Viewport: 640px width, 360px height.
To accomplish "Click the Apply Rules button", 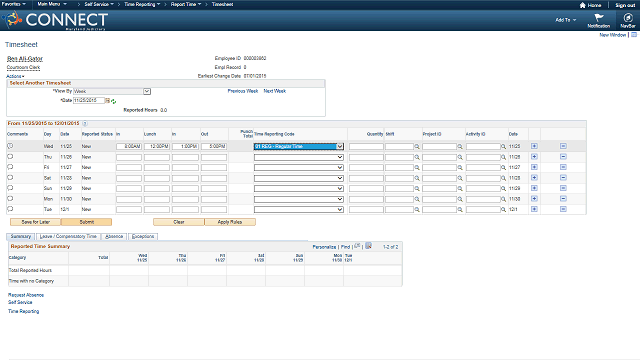I will pos(230,222).
